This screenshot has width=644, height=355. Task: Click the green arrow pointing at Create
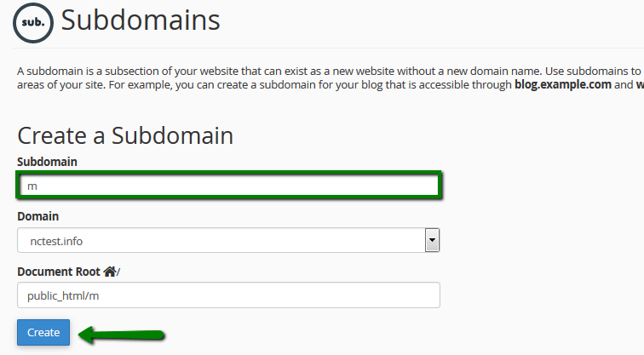pyautogui.click(x=122, y=335)
